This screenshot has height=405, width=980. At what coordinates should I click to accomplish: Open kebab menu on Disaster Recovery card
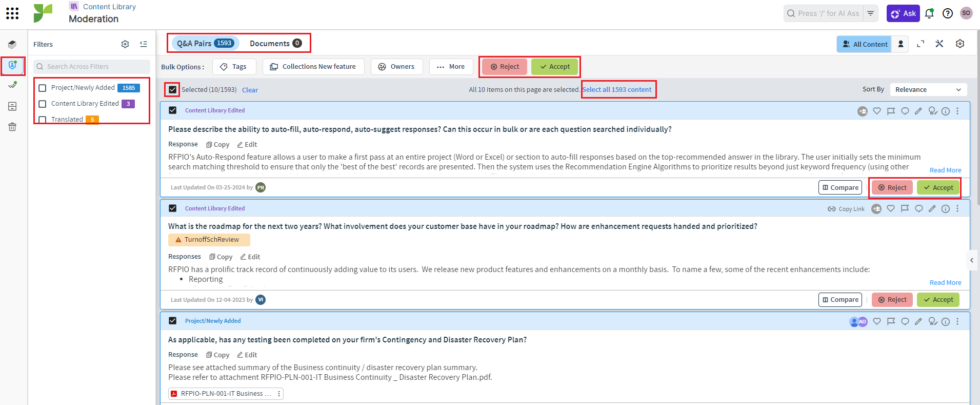(x=957, y=321)
